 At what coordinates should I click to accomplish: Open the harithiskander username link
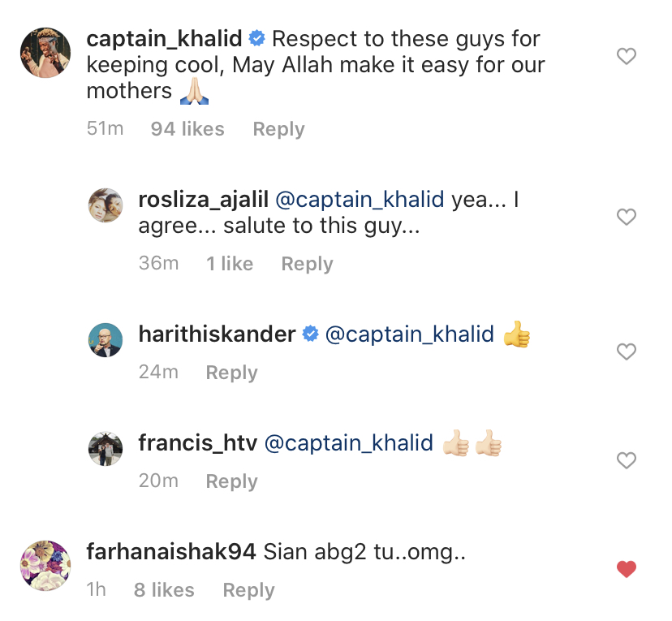pos(217,334)
